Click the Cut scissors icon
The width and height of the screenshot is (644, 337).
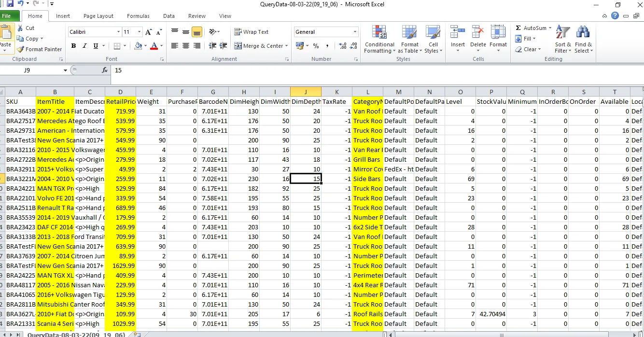click(20, 28)
